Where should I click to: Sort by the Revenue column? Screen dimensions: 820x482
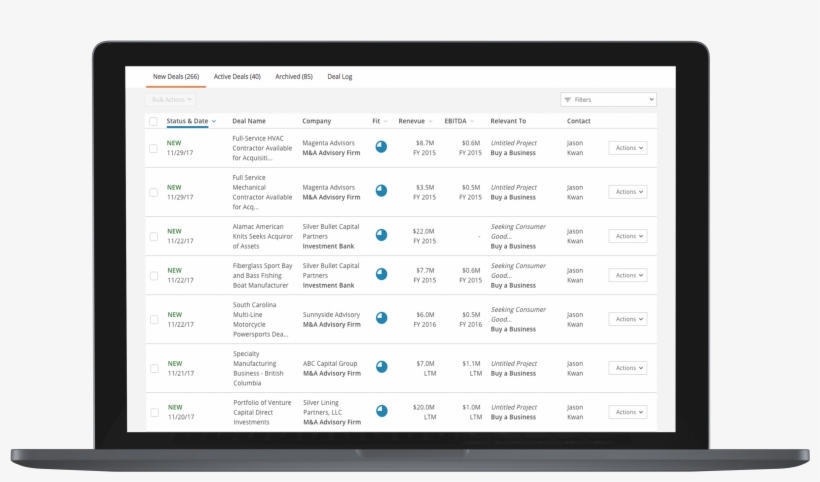(x=415, y=121)
